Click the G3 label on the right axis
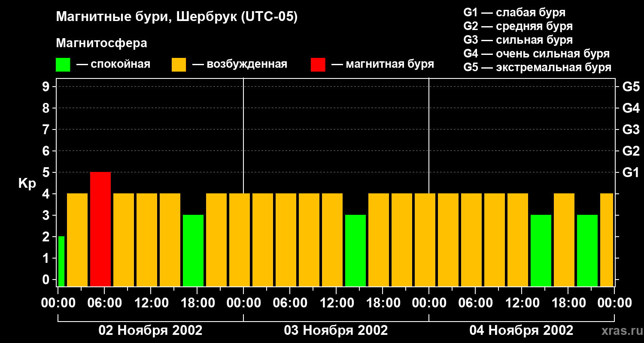This screenshot has width=644, height=343. pyautogui.click(x=631, y=129)
